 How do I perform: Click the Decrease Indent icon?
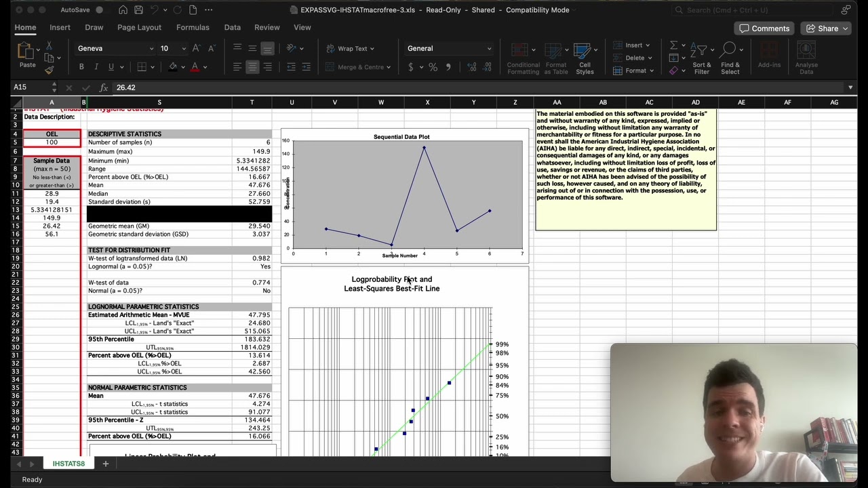[x=292, y=67]
